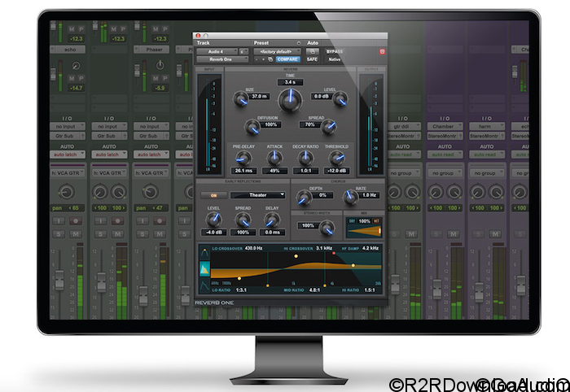Open auto latch menu on pan 65 channel

(x=68, y=155)
